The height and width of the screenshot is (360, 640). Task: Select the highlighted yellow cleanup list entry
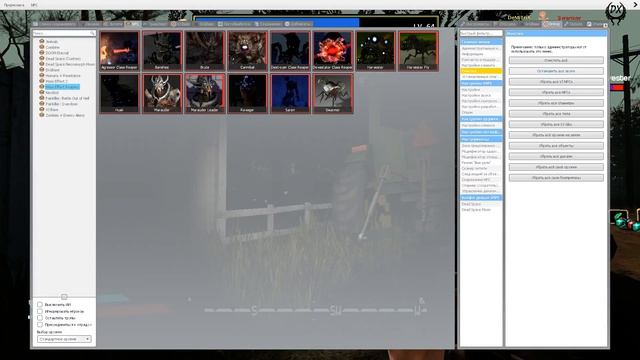[481, 71]
